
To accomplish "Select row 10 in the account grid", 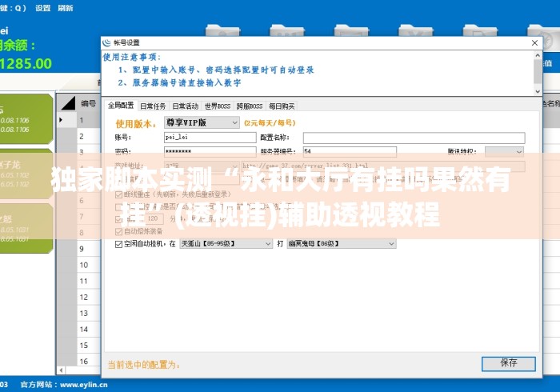I will tap(89, 265).
